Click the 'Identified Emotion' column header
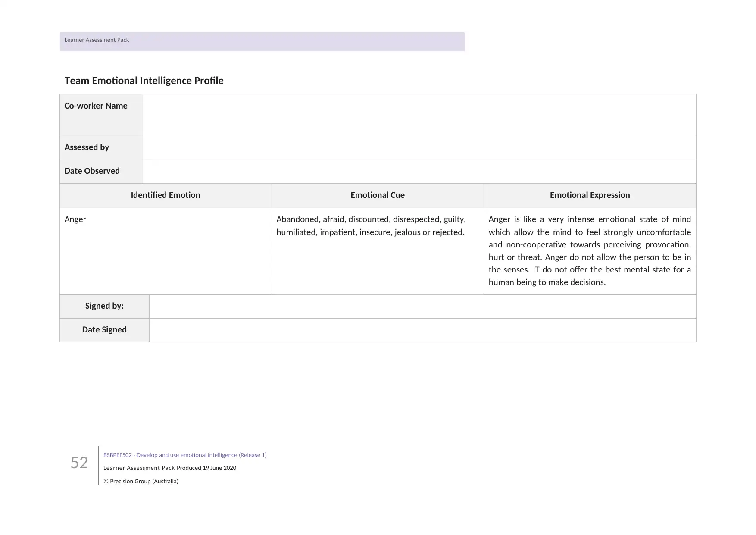This screenshot has height=535, width=756. click(166, 195)
